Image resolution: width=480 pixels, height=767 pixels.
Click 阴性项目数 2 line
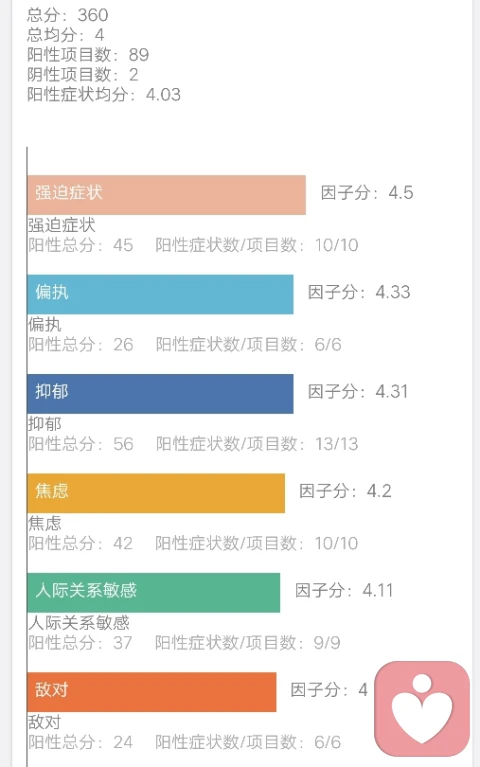coord(83,75)
